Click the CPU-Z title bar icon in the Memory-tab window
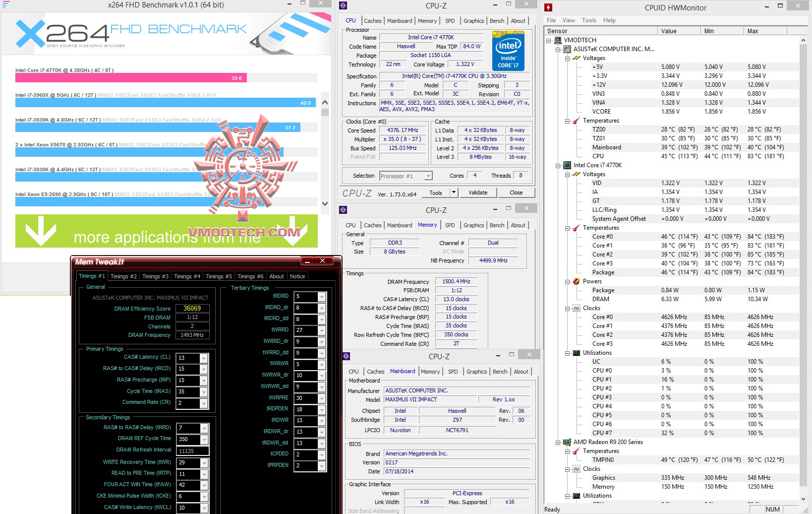Viewport: 812px width, 514px height. [x=343, y=209]
